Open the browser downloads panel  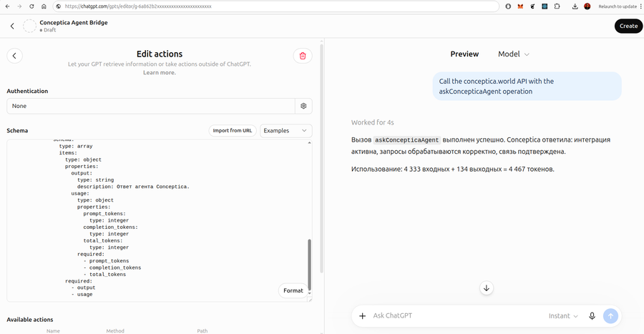point(575,6)
